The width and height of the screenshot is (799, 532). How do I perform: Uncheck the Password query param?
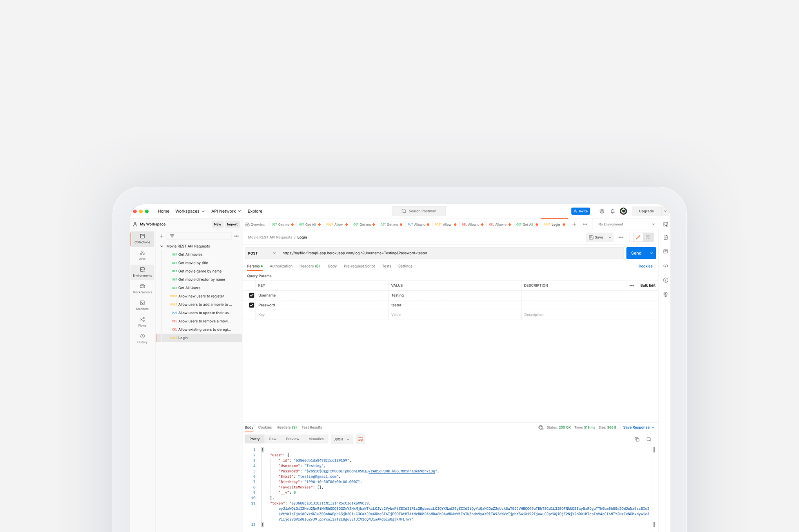pos(252,305)
